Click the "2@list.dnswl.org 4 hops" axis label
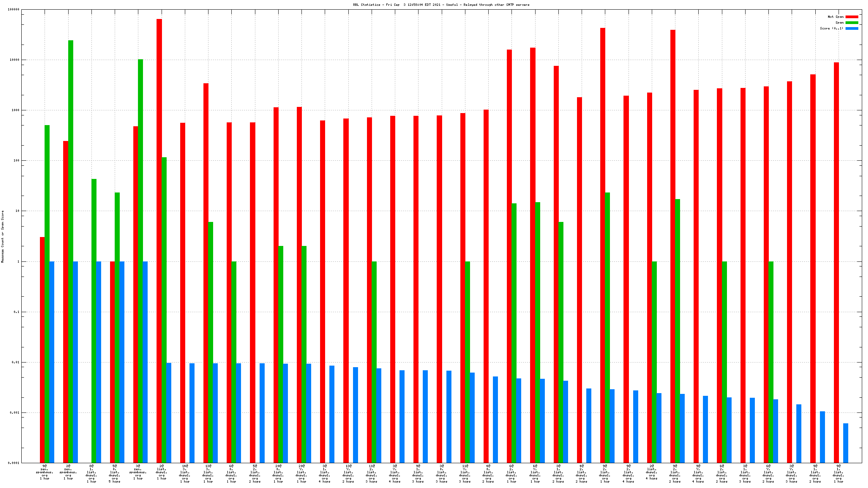The image size is (868, 488). 652,472
